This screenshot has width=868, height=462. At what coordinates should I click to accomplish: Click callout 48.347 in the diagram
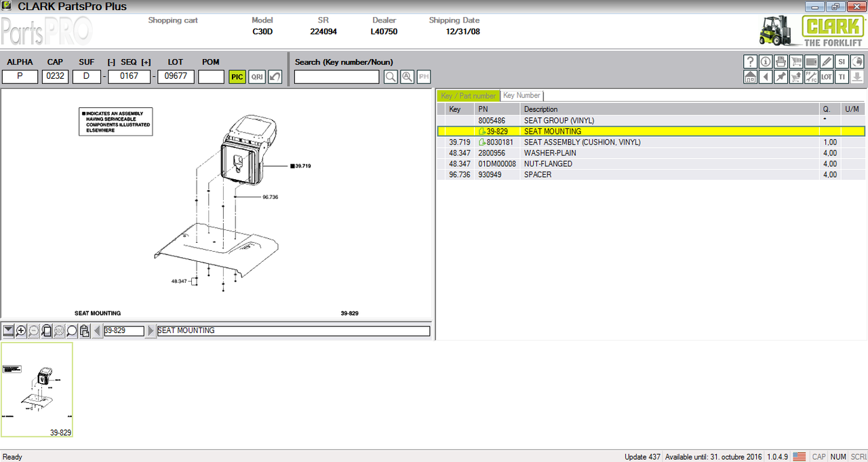click(x=179, y=281)
